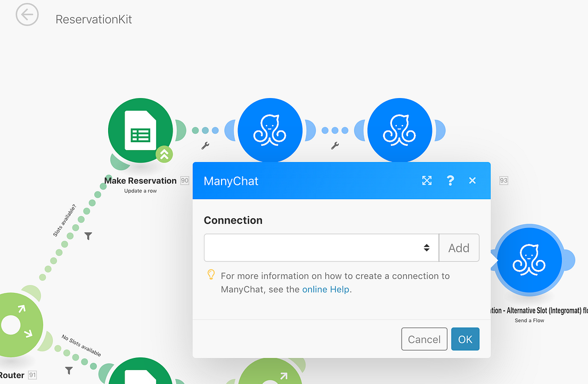This screenshot has width=588, height=384.
Task: Cancel the ManyChat dialog
Action: 424,339
